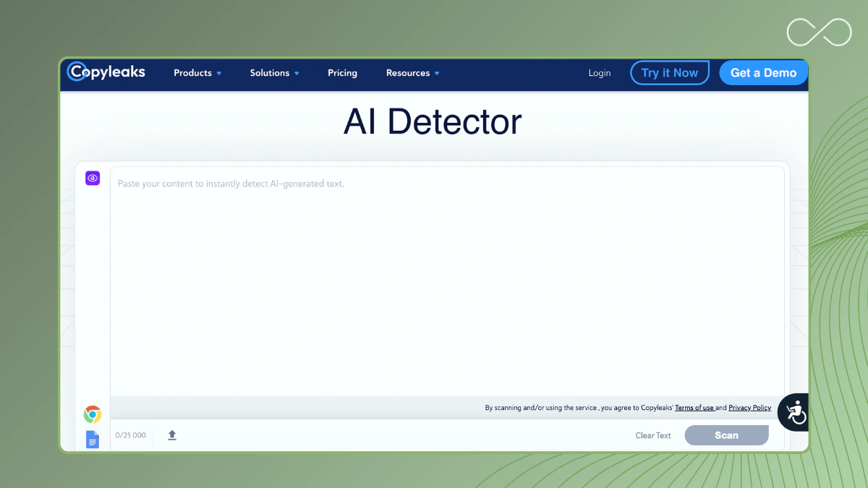Viewport: 868px width, 488px height.
Task: Click the purple eye icon
Action: click(x=93, y=178)
